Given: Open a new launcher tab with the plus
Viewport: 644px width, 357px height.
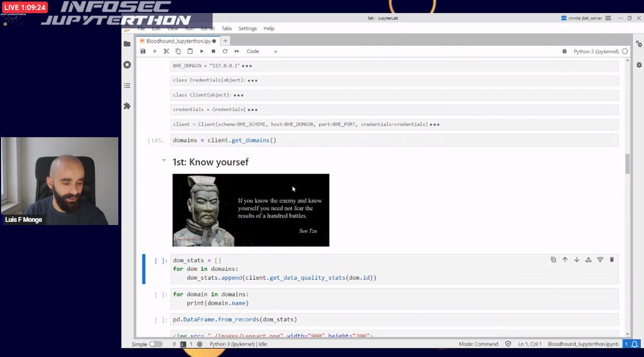Looking at the screenshot, I should (x=225, y=41).
